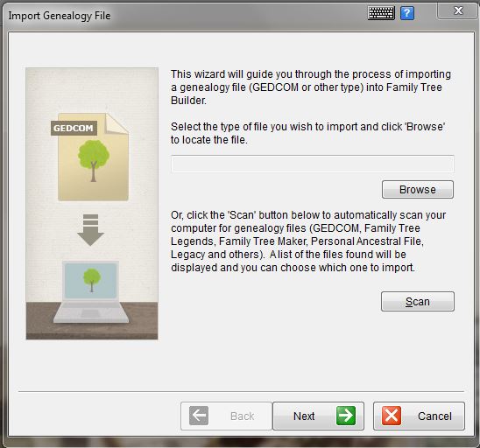
Task: Select the file path input field
Action: (312, 164)
